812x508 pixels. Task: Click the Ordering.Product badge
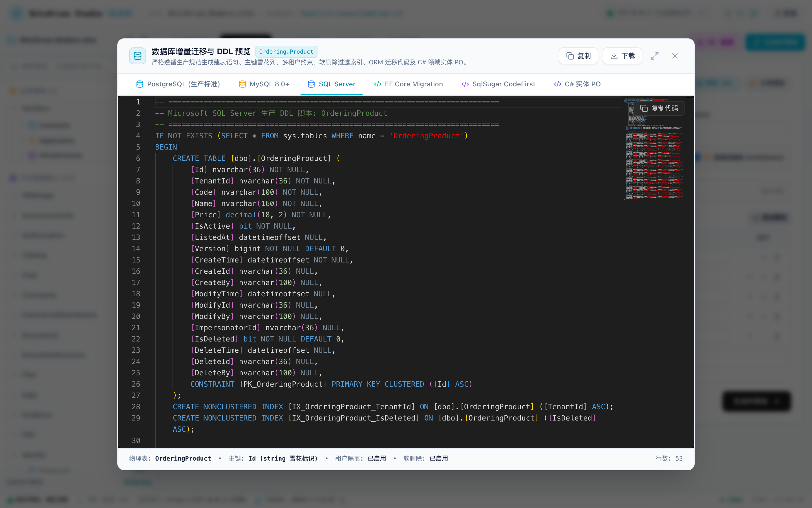click(286, 51)
